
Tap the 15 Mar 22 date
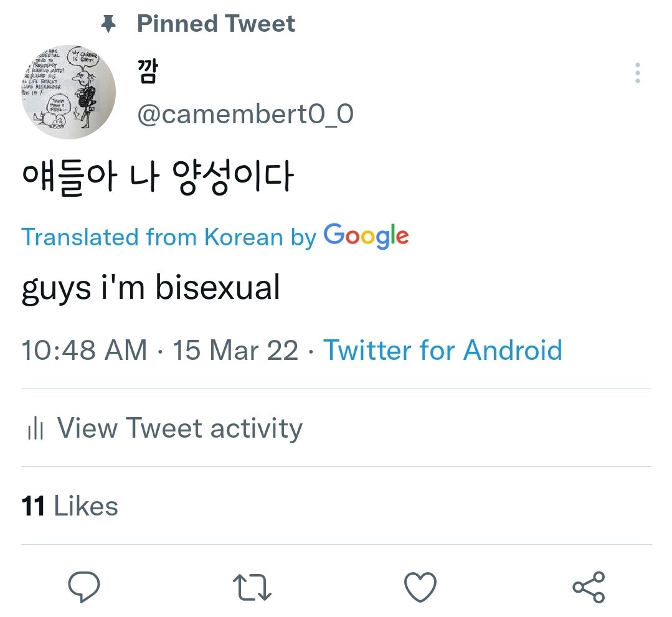click(235, 350)
